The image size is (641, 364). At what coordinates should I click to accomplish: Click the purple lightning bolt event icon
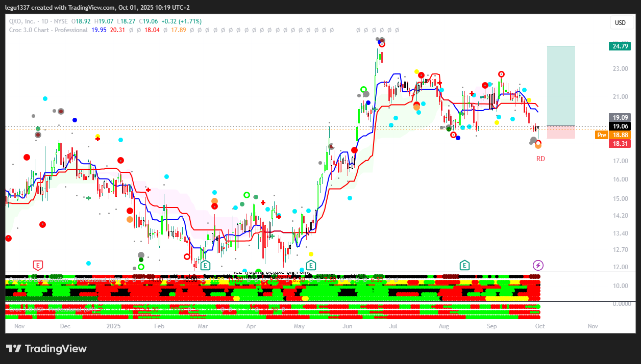point(538,265)
